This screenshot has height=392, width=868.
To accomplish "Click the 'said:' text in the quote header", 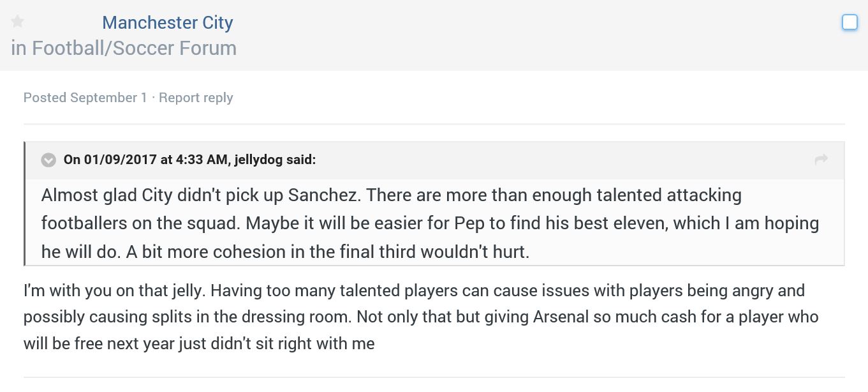I will click(x=301, y=160).
